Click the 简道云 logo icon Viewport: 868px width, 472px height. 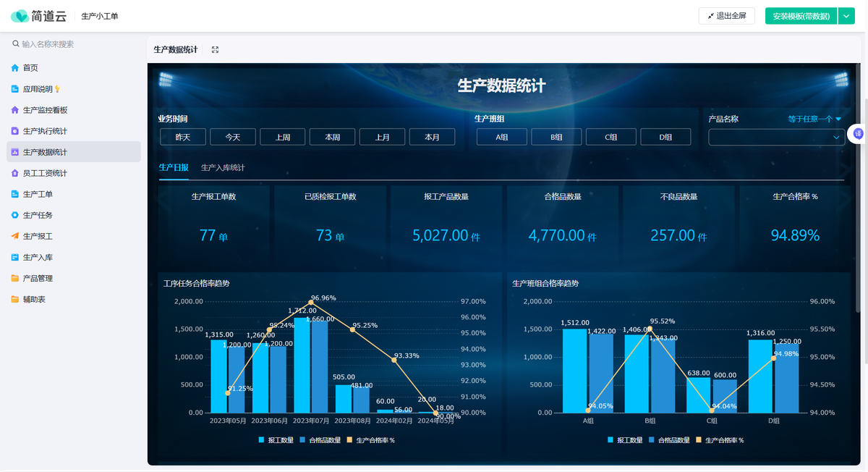pyautogui.click(x=20, y=16)
